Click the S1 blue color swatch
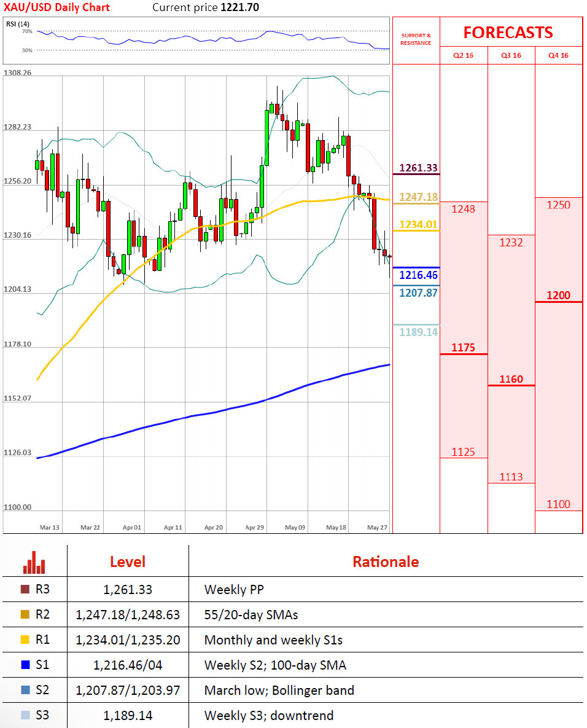This screenshot has width=587, height=728. [x=25, y=664]
